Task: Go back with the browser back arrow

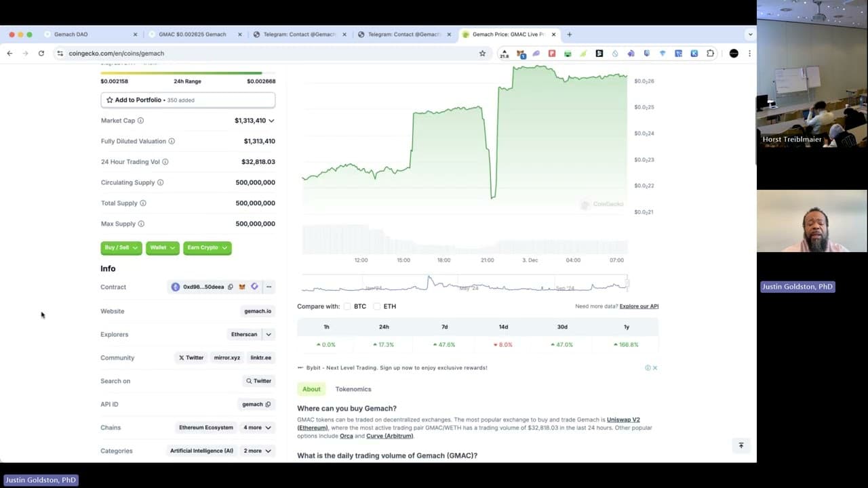Action: [x=9, y=53]
